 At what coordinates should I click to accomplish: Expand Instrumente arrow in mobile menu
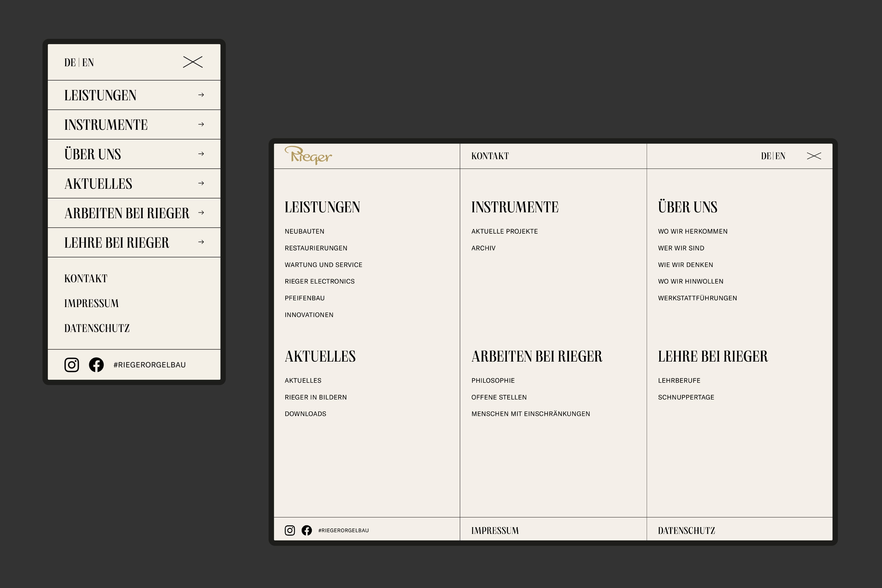[201, 124]
